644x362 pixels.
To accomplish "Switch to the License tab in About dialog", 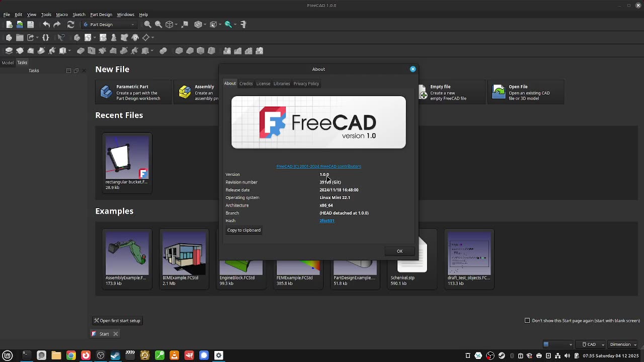I will pyautogui.click(x=263, y=83).
